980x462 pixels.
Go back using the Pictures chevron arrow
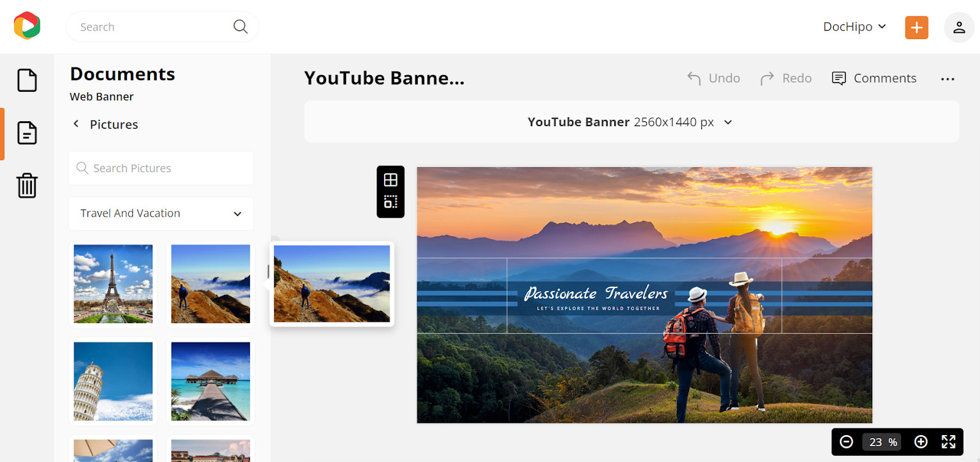point(76,124)
